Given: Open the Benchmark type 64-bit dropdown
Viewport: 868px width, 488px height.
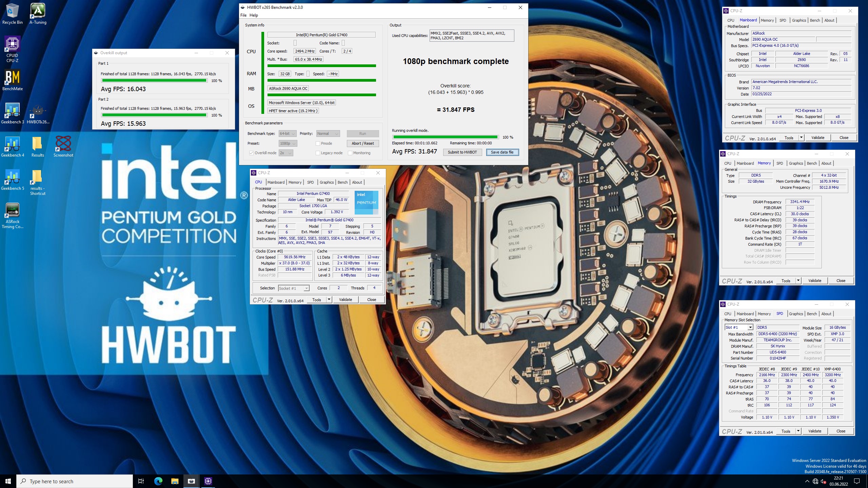Looking at the screenshot, I should pyautogui.click(x=288, y=134).
